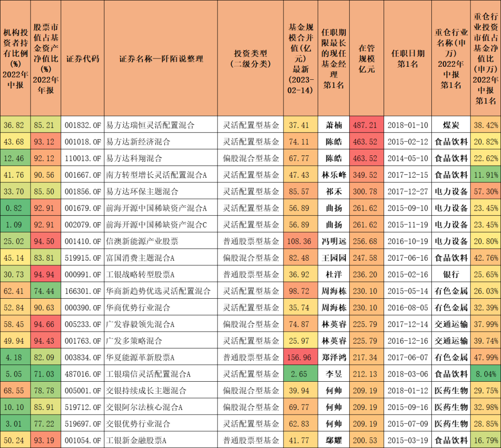This screenshot has height=448, width=501.
Task: Select the cell 南方转型增长灵活配置混合A
Action: tap(161, 175)
